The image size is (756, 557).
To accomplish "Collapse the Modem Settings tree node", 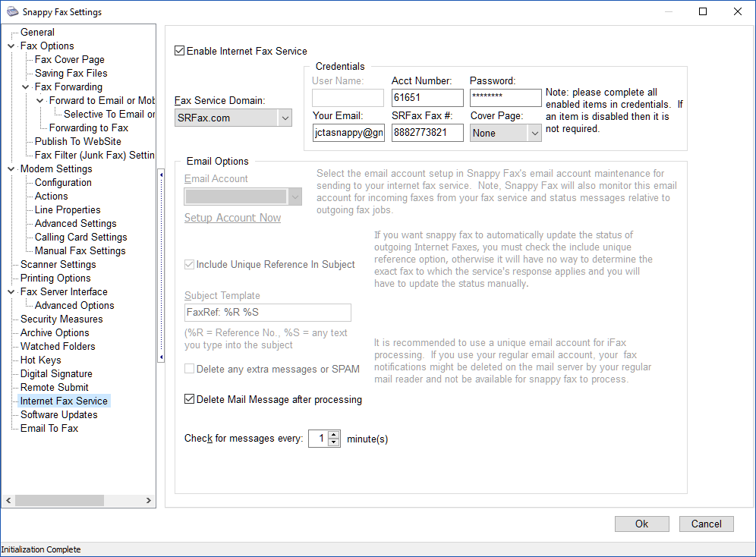I will tap(11, 169).
